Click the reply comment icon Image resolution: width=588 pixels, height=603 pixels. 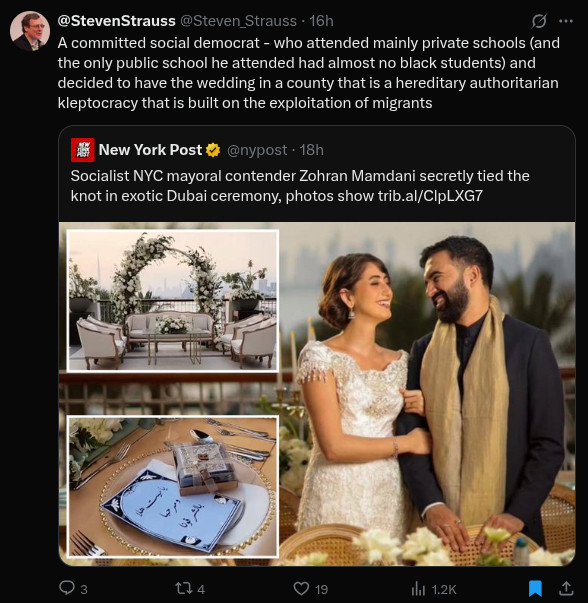pos(67,588)
